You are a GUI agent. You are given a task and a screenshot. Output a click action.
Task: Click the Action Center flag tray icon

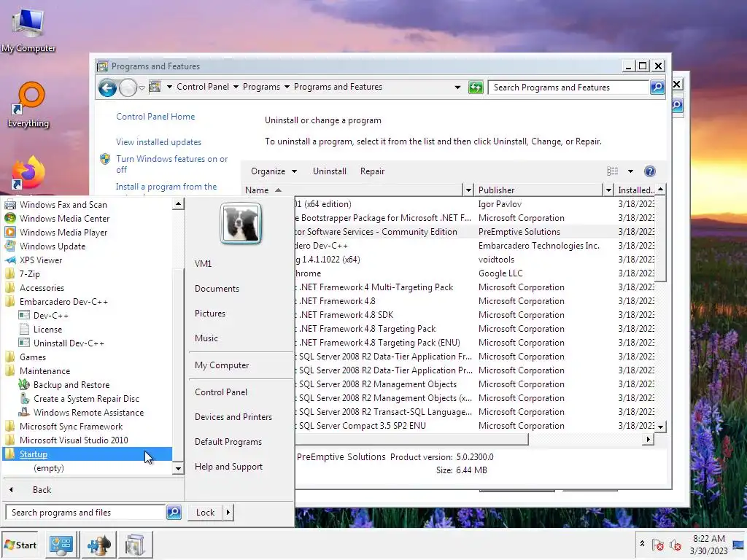pos(658,545)
